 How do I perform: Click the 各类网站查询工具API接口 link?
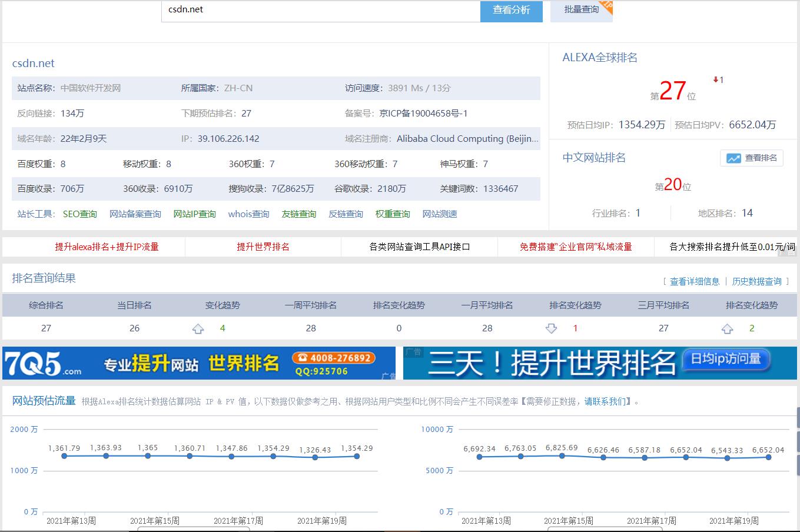420,247
